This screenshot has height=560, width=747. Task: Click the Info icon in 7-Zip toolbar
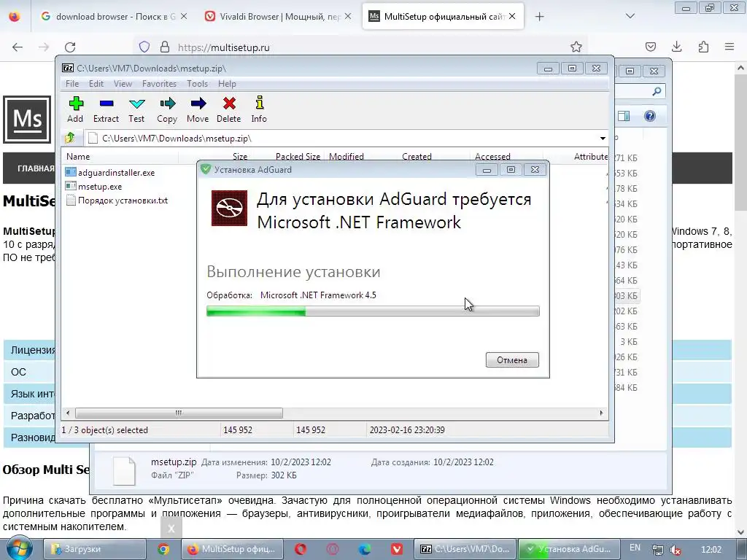point(259,109)
